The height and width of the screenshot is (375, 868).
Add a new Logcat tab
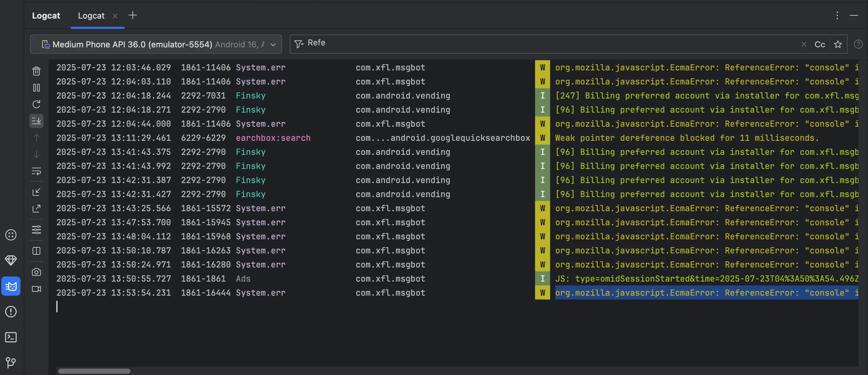133,15
